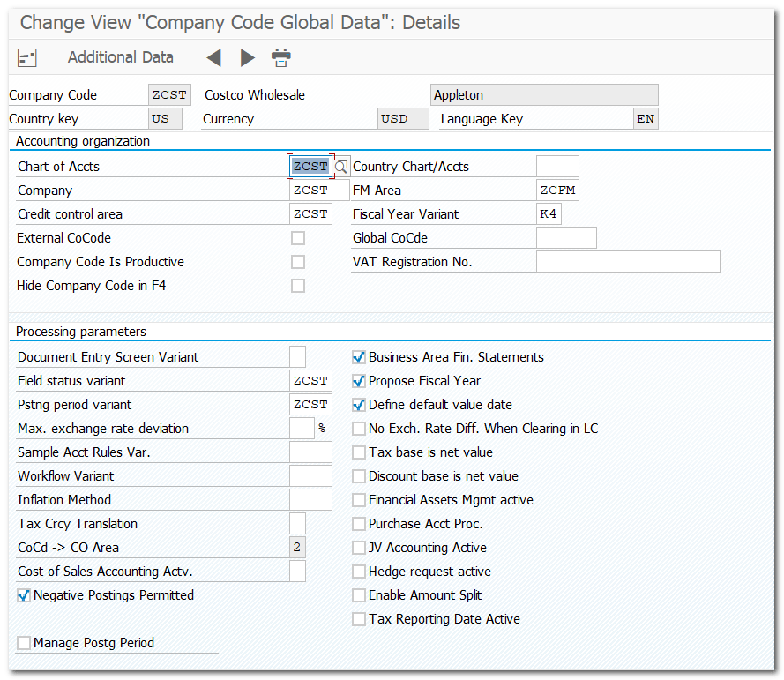Tick the Hide Company Code in F4 box
The width and height of the screenshot is (784, 680).
[x=298, y=286]
